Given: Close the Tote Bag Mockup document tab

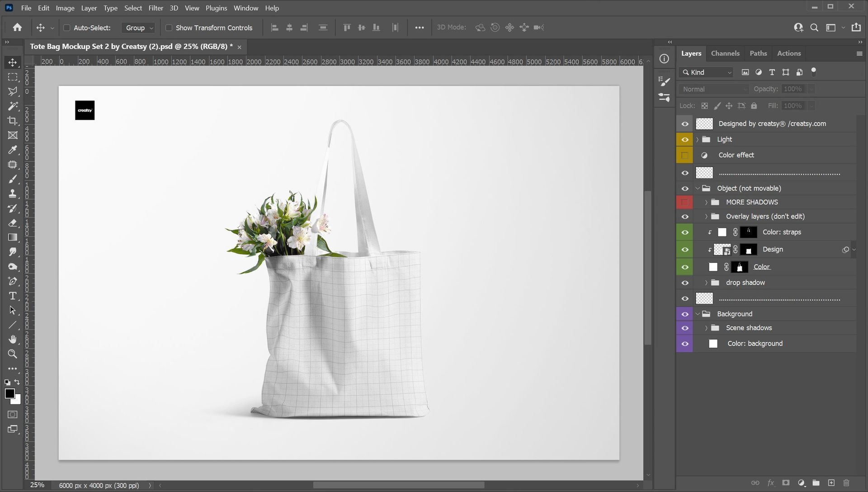Looking at the screenshot, I should click(x=239, y=47).
